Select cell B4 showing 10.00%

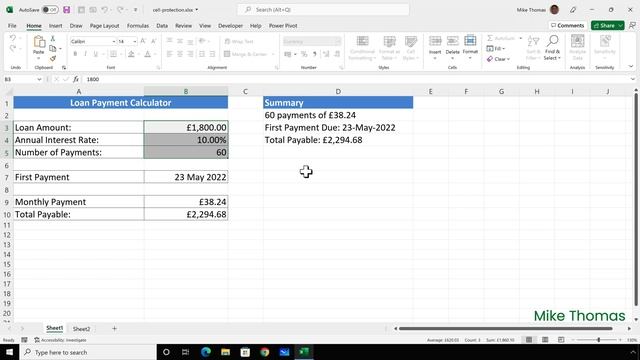(x=186, y=140)
